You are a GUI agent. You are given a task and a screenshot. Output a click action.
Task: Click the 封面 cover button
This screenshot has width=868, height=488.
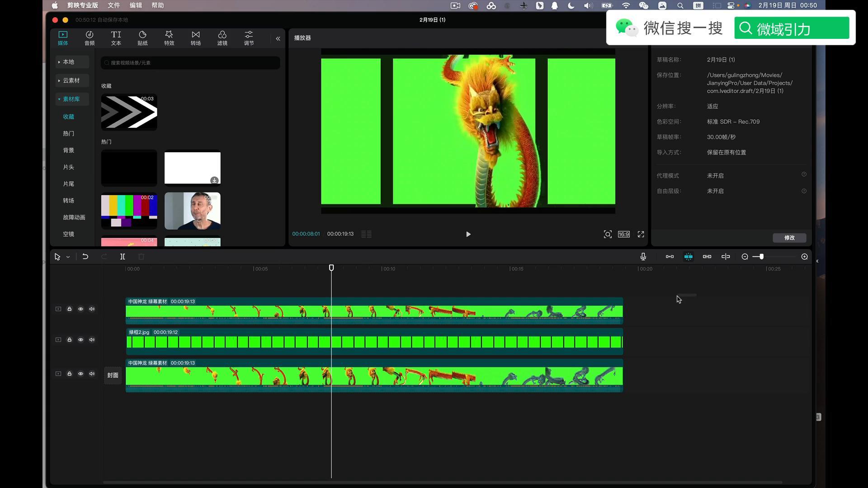tap(113, 375)
